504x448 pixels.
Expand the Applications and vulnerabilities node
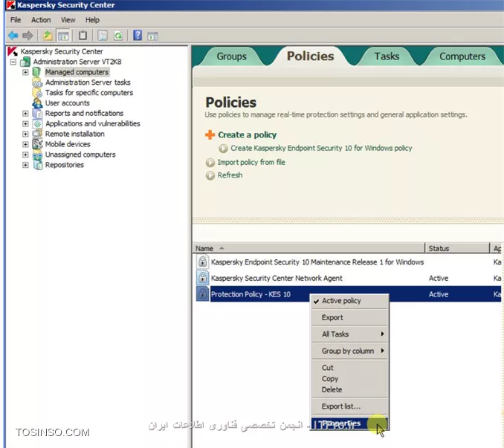25,123
